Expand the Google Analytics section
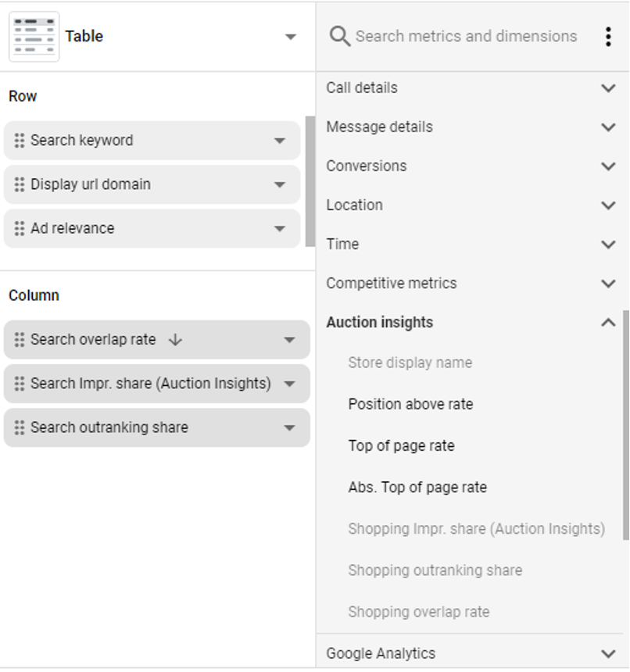630x672 pixels. 608,653
